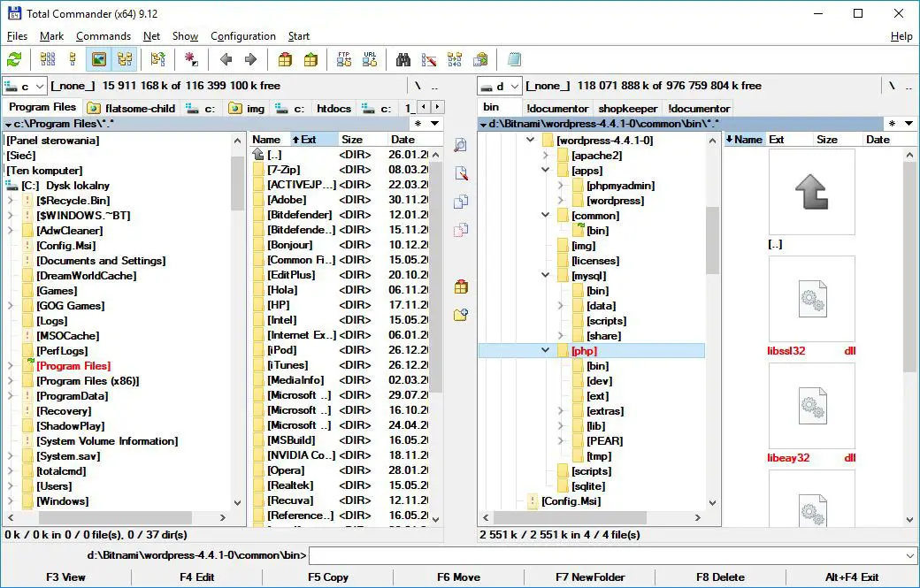Toggle the directory tree view button
The width and height of the screenshot is (920, 588).
(125, 59)
